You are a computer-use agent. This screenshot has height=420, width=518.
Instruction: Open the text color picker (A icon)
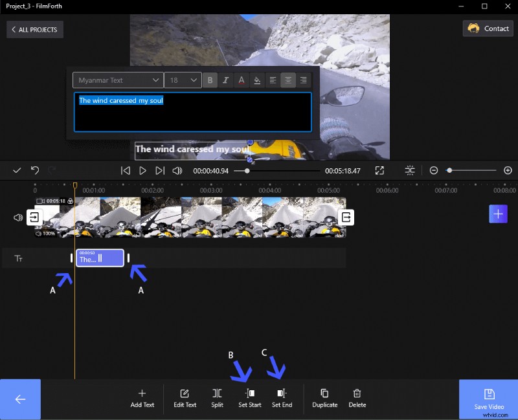[241, 80]
